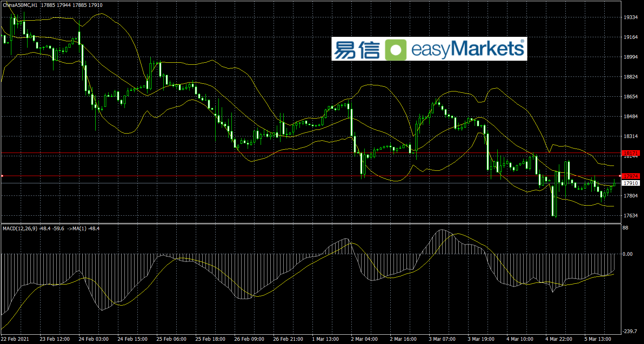644x344 pixels.
Task: Select the red 17974 horizontal price line
Action: (x=310, y=176)
